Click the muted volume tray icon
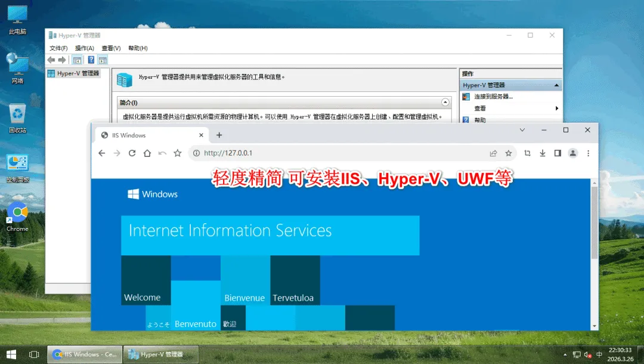Screen dimensions: 644x364 point(588,354)
